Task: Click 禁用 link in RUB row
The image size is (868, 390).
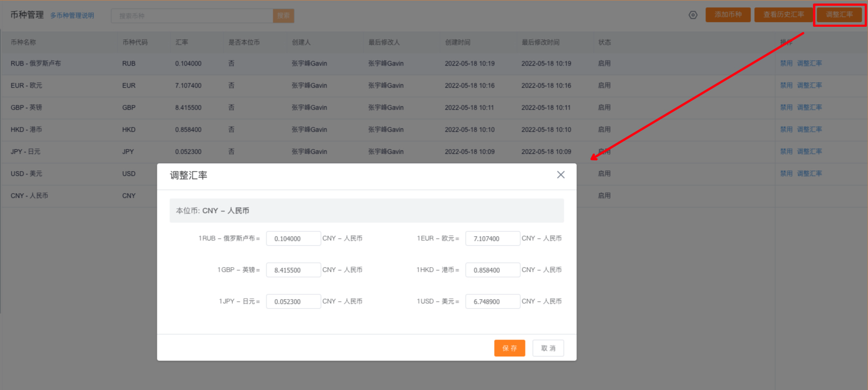Action: point(786,64)
